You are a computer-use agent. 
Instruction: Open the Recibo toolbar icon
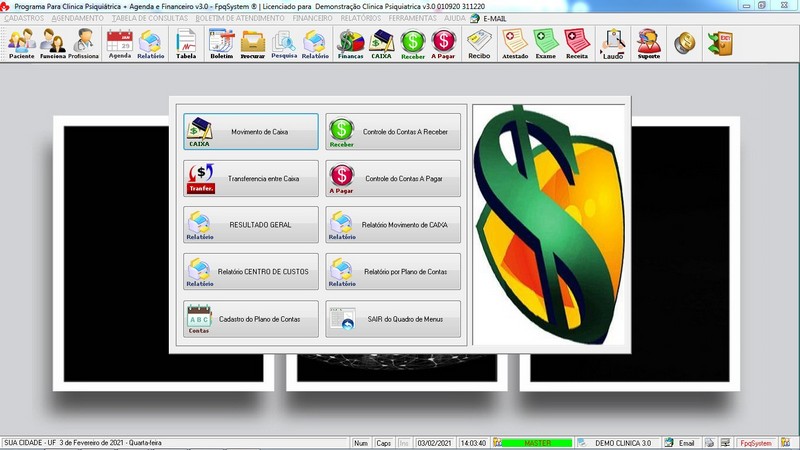point(479,44)
